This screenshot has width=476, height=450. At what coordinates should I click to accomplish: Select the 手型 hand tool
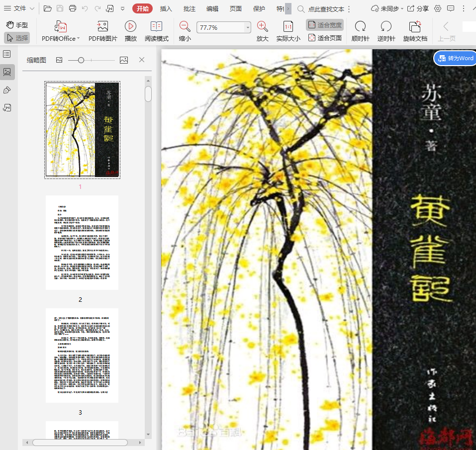click(17, 25)
